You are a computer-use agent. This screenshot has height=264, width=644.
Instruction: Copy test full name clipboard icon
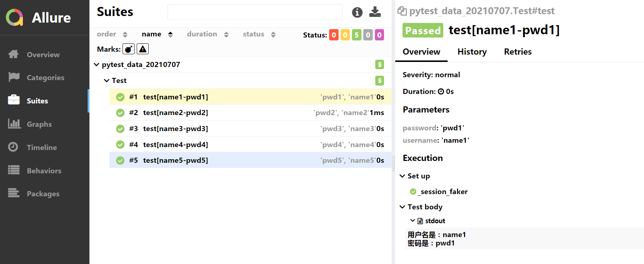[402, 11]
